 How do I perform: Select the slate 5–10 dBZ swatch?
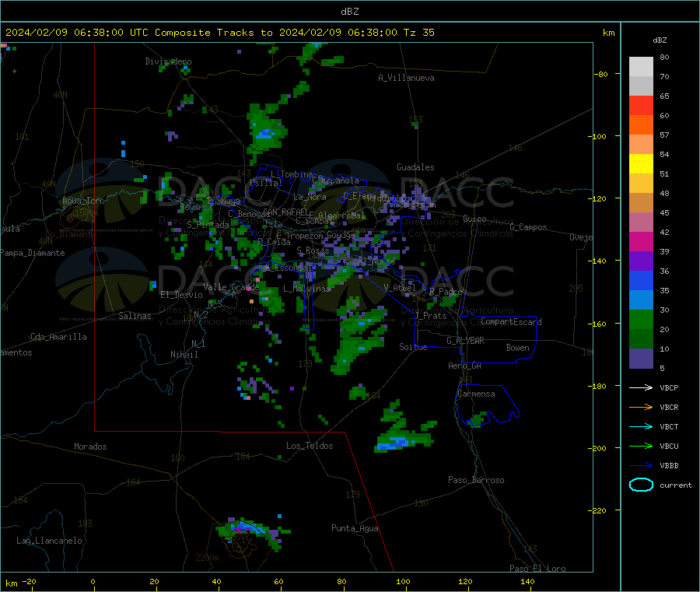641,359
